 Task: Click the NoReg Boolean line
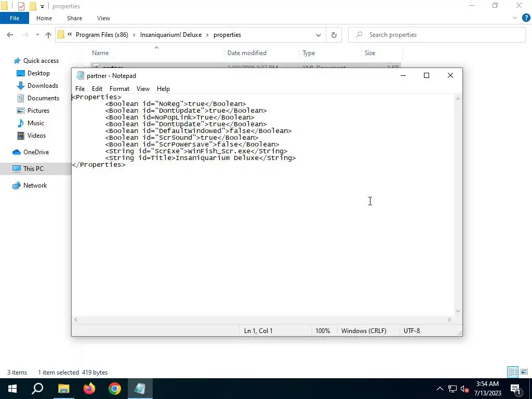pyautogui.click(x=176, y=104)
